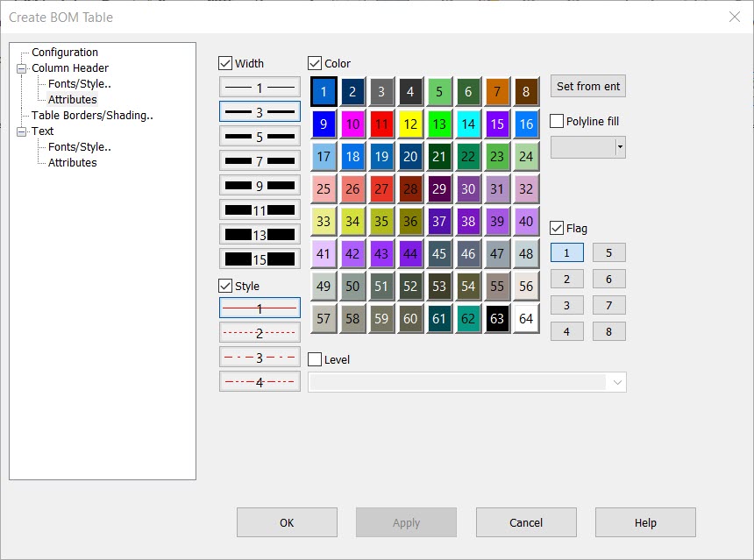Choose line style 4
The width and height of the screenshot is (754, 560).
[x=260, y=381]
